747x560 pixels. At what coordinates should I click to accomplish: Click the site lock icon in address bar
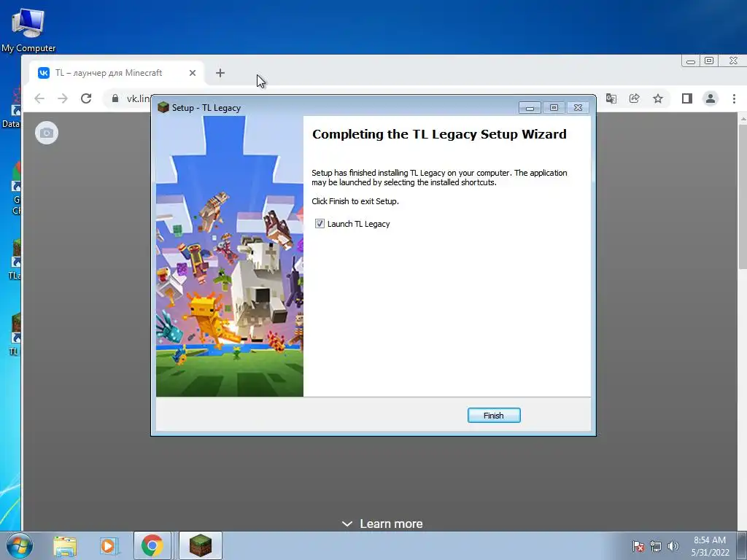pyautogui.click(x=115, y=98)
